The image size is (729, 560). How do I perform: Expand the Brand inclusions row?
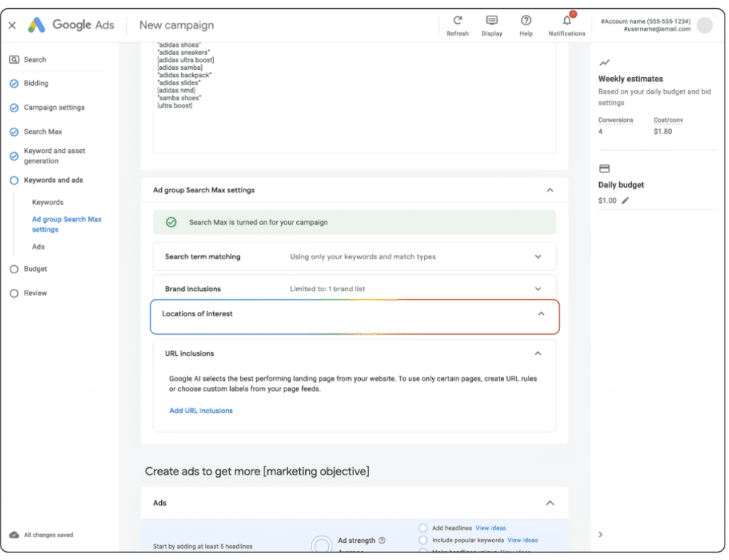[538, 289]
